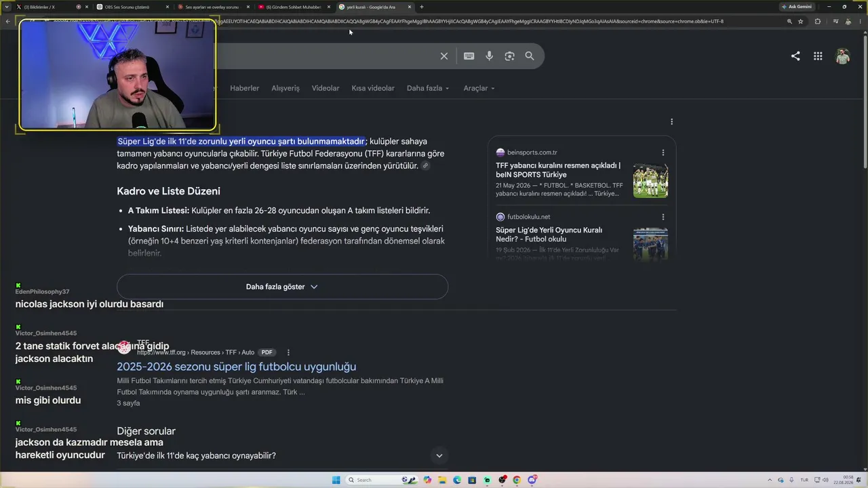Clear the Google search box with X
The height and width of the screenshot is (488, 868).
click(x=444, y=56)
